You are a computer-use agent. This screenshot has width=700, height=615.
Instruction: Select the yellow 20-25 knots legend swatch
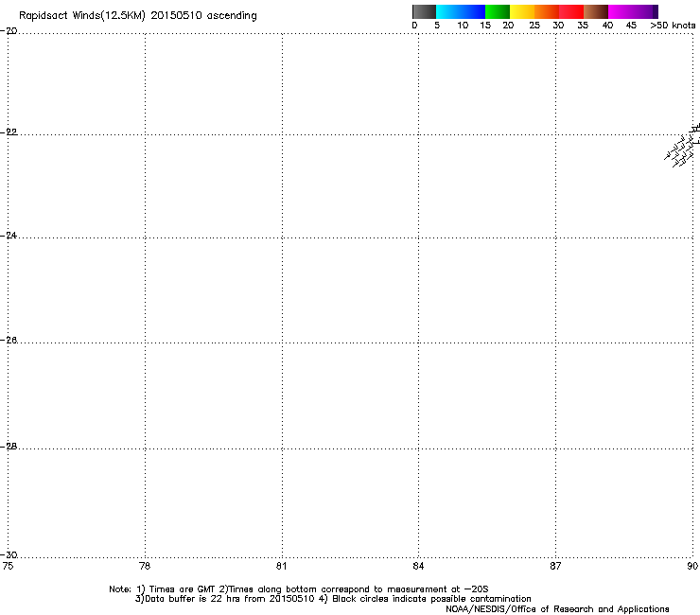coord(522,11)
